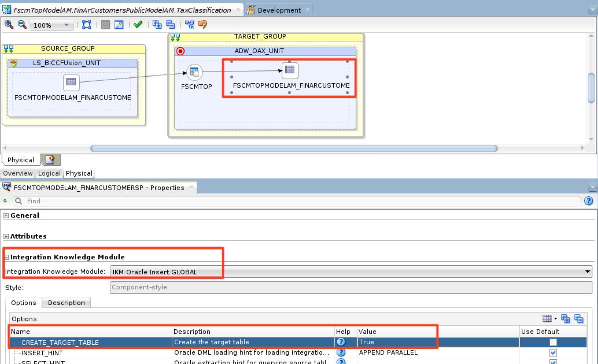
Task: Expand the General section
Action: pyautogui.click(x=6, y=216)
